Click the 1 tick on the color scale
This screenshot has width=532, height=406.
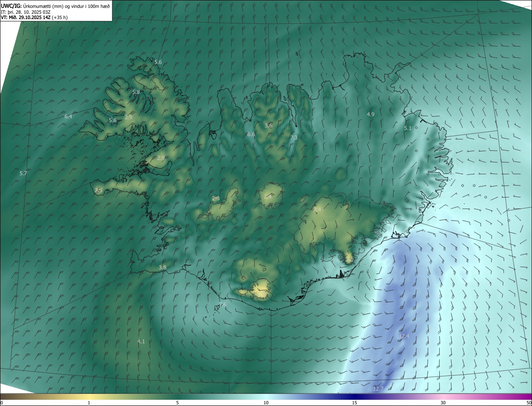[89, 403]
